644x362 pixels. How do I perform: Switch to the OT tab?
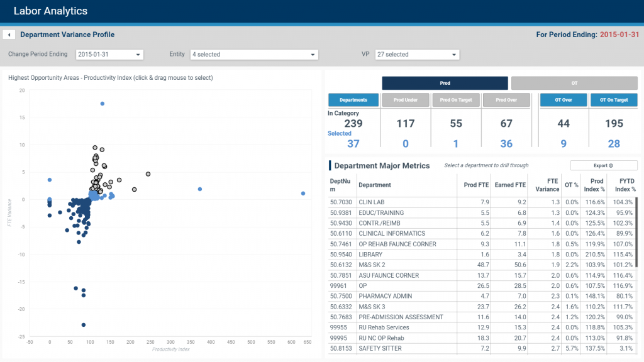[574, 82]
